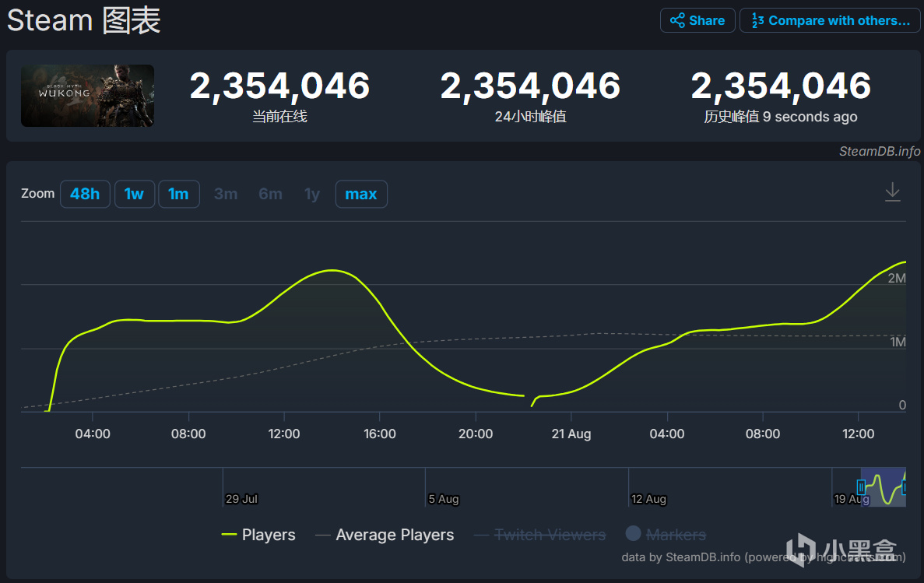Click the 5 Aug navigator label
This screenshot has height=583, width=924.
[x=443, y=499]
